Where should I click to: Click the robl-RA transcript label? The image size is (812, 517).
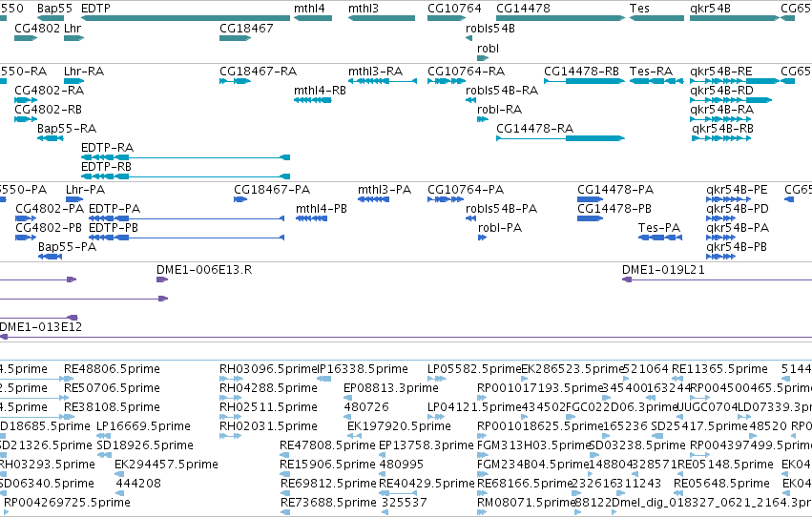[499, 110]
